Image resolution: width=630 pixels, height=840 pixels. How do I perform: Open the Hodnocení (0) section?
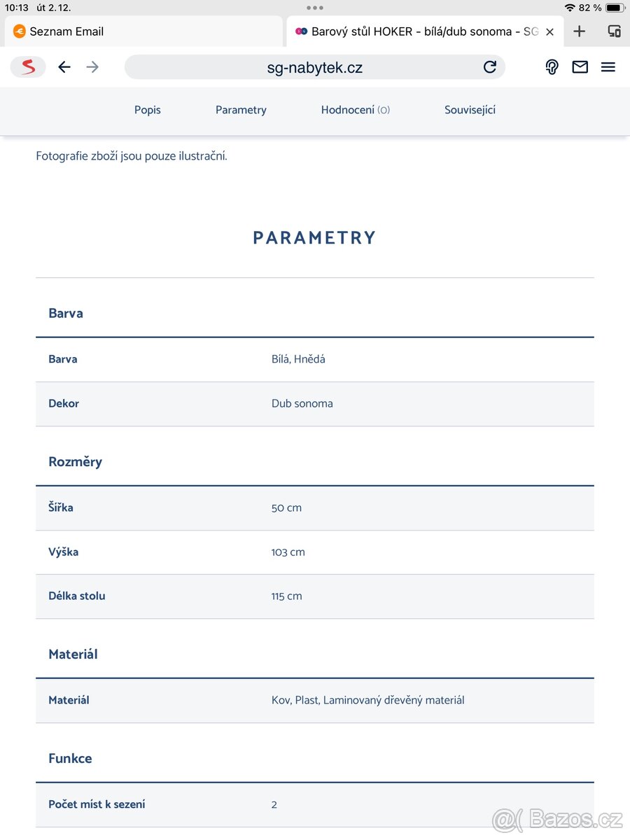(x=355, y=110)
